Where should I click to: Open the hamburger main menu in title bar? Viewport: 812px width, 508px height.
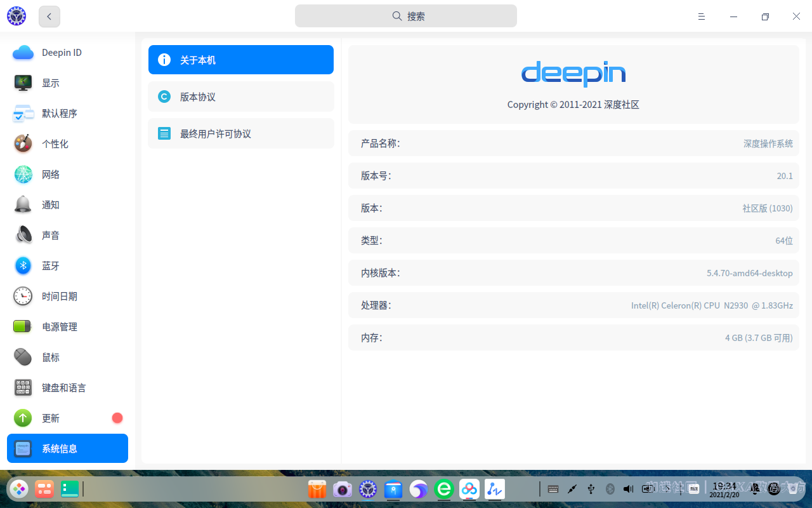(x=702, y=17)
